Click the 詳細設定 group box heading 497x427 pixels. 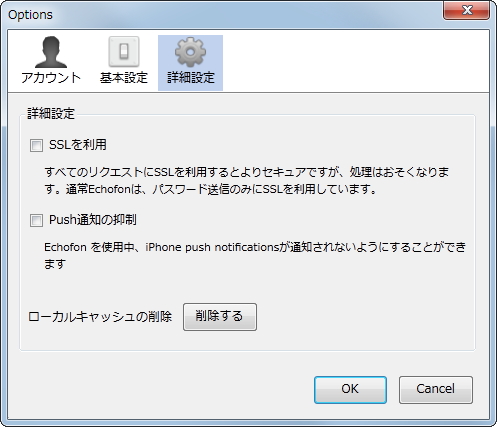[x=51, y=114]
